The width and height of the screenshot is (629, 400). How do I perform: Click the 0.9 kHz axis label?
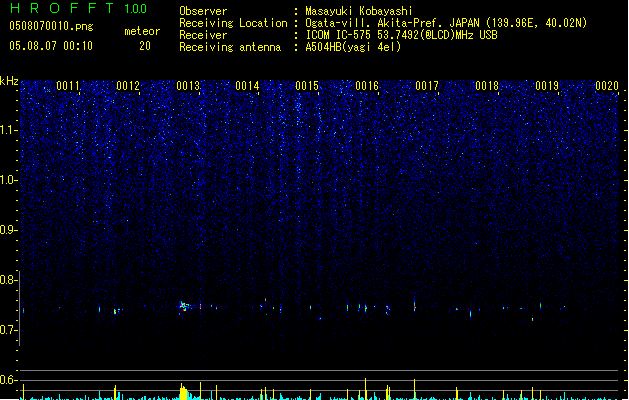tap(8, 230)
